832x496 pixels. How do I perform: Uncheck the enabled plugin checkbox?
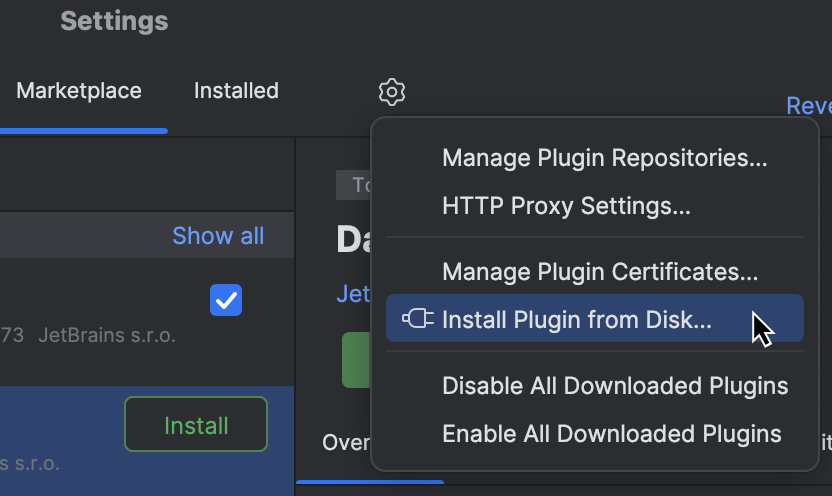coord(226,300)
